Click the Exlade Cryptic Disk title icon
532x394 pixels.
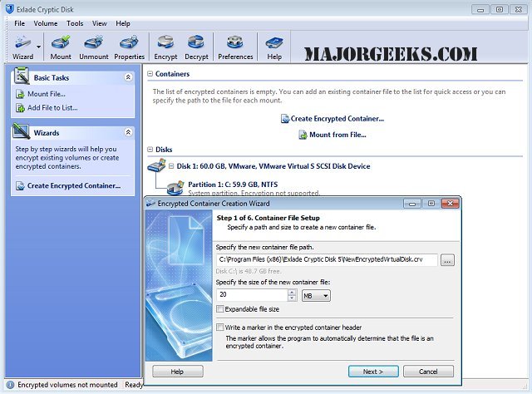[10, 9]
